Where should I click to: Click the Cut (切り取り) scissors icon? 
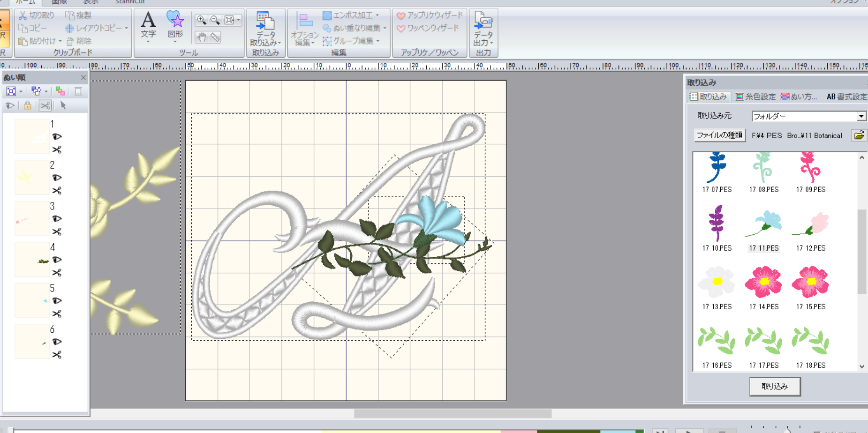(x=23, y=15)
